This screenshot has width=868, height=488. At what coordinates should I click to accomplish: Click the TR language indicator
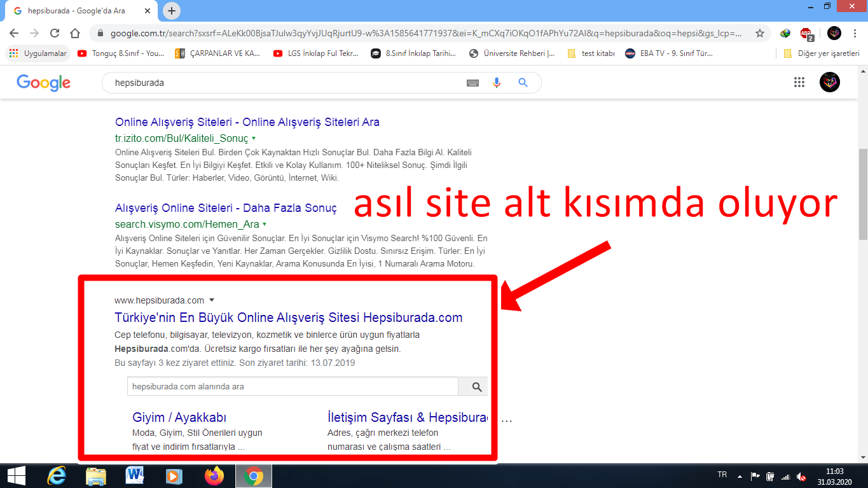[722, 475]
